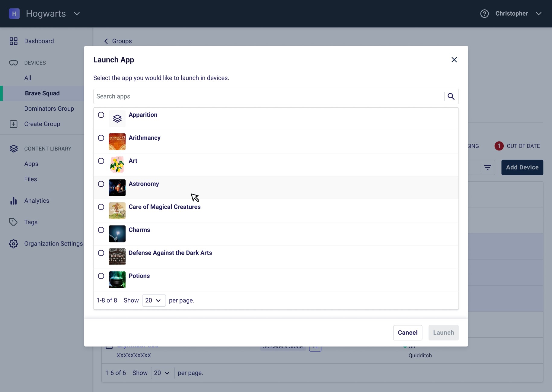Click the Christopher username

(512, 14)
